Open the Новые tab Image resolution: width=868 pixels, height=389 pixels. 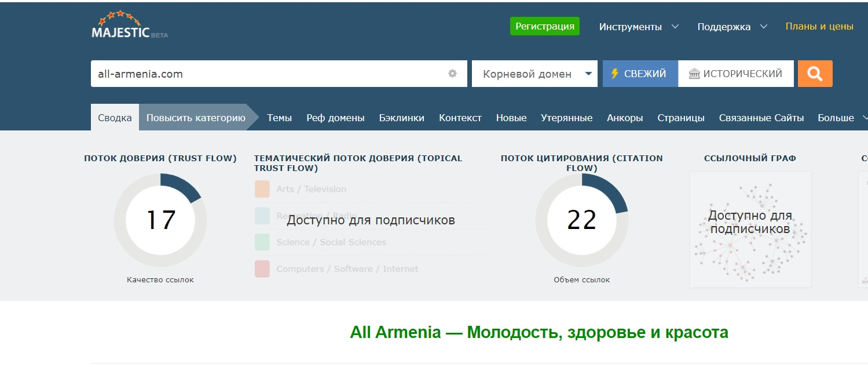coord(511,118)
